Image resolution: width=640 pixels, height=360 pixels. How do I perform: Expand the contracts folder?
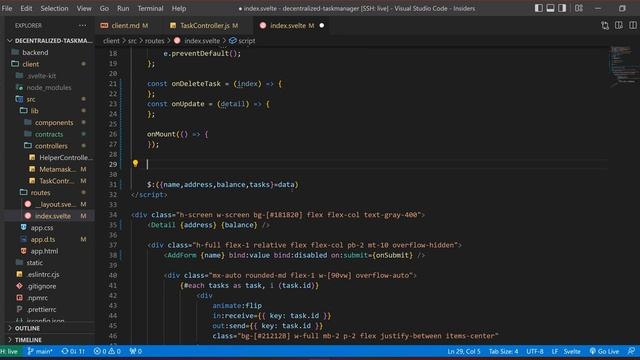[49, 134]
